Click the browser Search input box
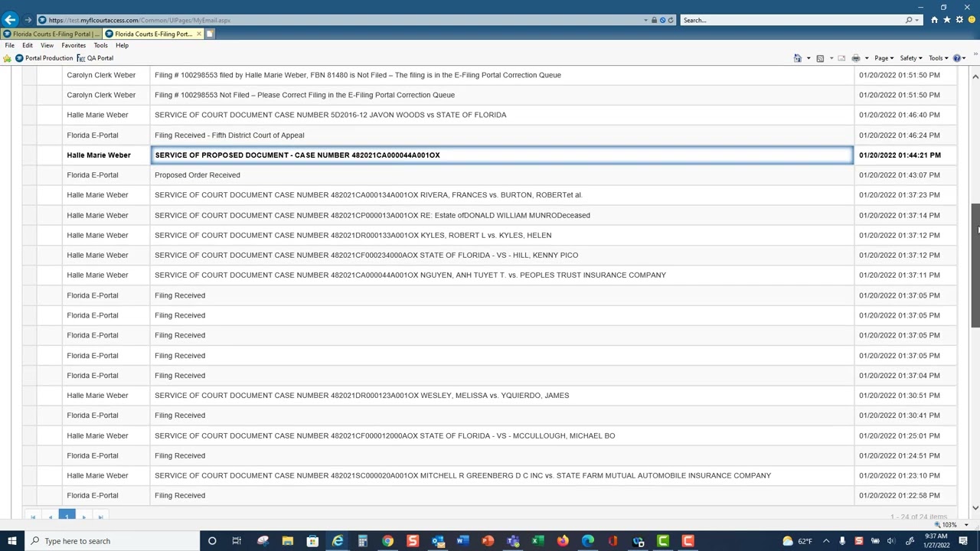The width and height of the screenshot is (980, 551). click(792, 20)
